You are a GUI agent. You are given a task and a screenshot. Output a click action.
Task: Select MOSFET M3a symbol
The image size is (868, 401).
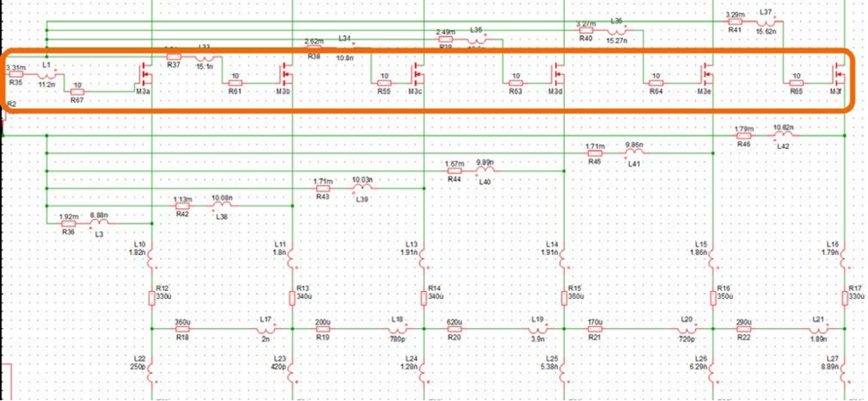[146, 75]
